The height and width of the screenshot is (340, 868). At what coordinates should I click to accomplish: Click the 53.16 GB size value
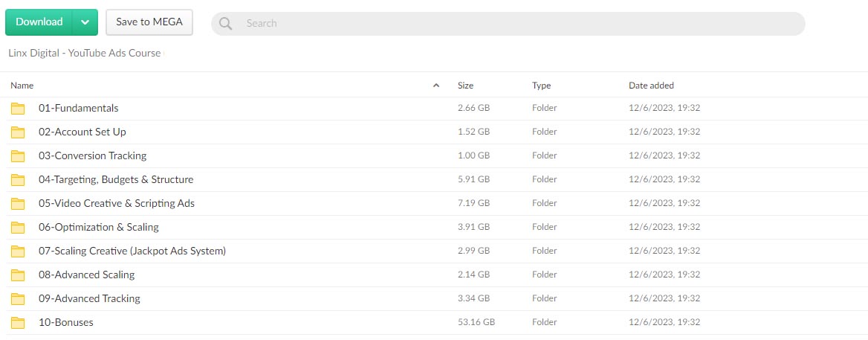pyautogui.click(x=476, y=322)
